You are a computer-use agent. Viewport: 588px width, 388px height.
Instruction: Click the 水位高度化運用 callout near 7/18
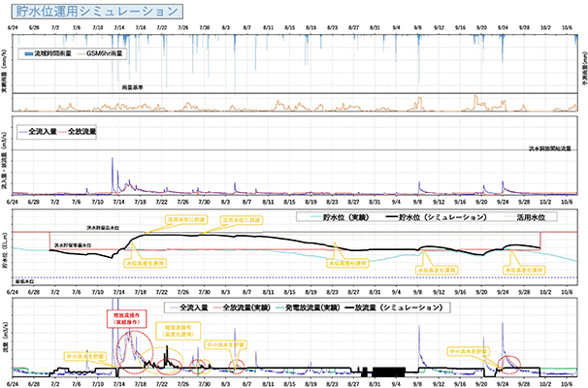(145, 263)
